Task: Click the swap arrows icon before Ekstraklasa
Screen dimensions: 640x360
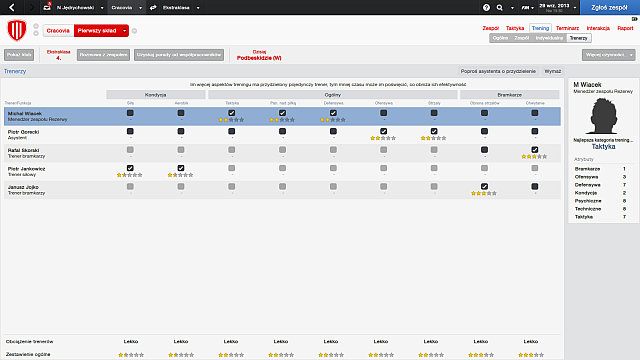Action: [x=153, y=7]
